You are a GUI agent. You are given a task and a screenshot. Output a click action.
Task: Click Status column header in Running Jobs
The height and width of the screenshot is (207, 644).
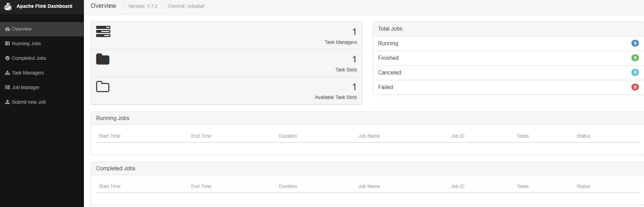(583, 136)
